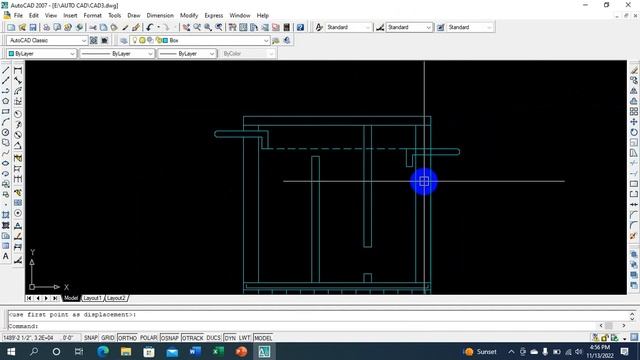Open File Explorer from the taskbar

coord(126,351)
